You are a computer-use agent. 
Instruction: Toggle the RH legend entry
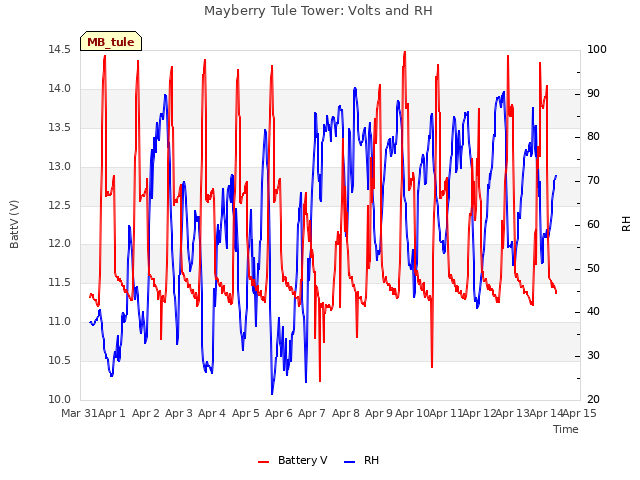[x=362, y=460]
